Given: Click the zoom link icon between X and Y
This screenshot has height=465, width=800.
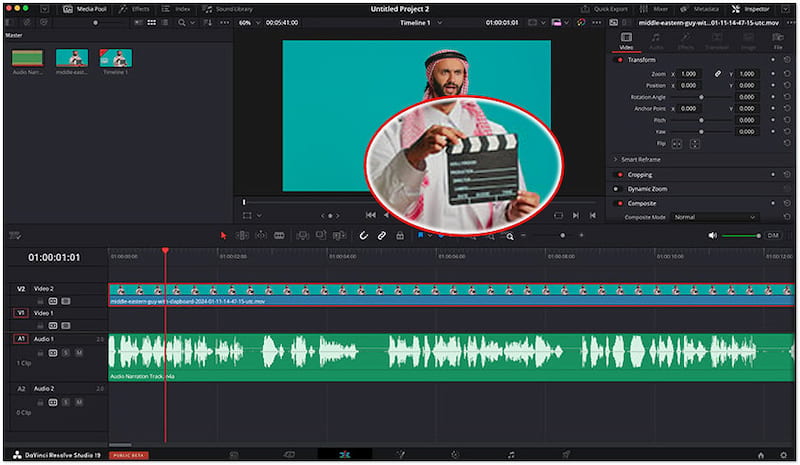Looking at the screenshot, I should coord(717,74).
